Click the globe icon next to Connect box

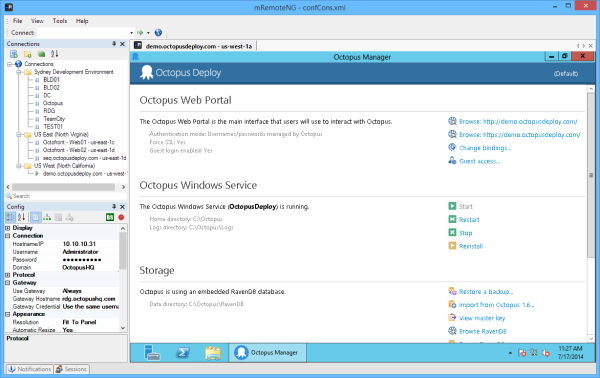point(158,33)
